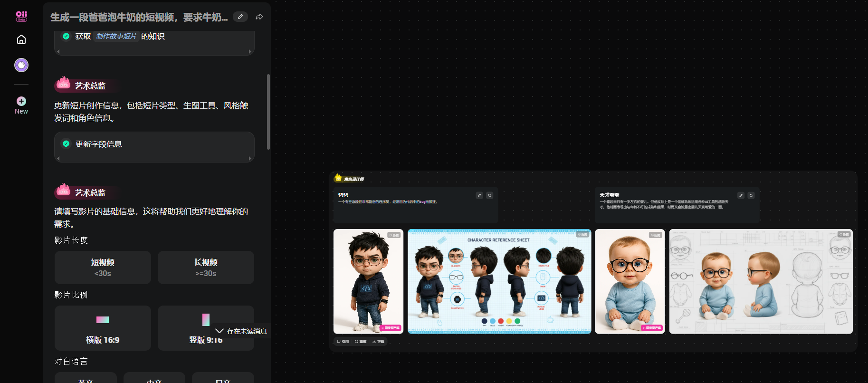
Task: Edit the conversation title with pencil icon
Action: point(240,17)
